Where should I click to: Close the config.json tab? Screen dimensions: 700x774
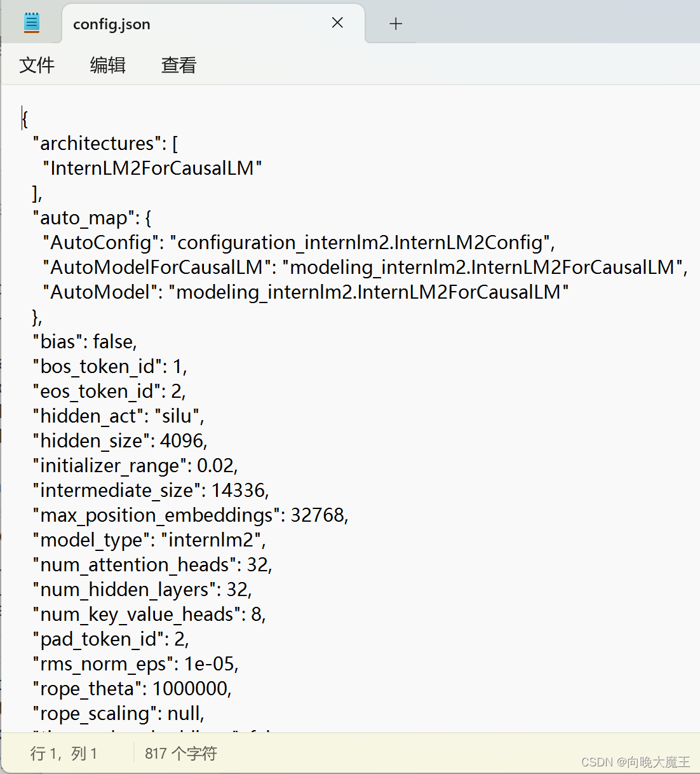(x=337, y=23)
